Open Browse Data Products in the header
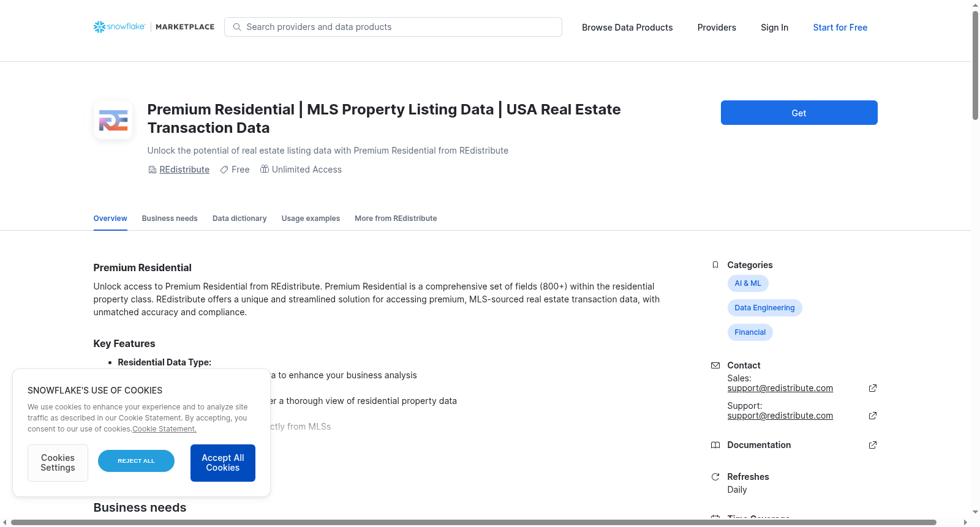Viewport: 980px width, 527px height. (x=627, y=28)
